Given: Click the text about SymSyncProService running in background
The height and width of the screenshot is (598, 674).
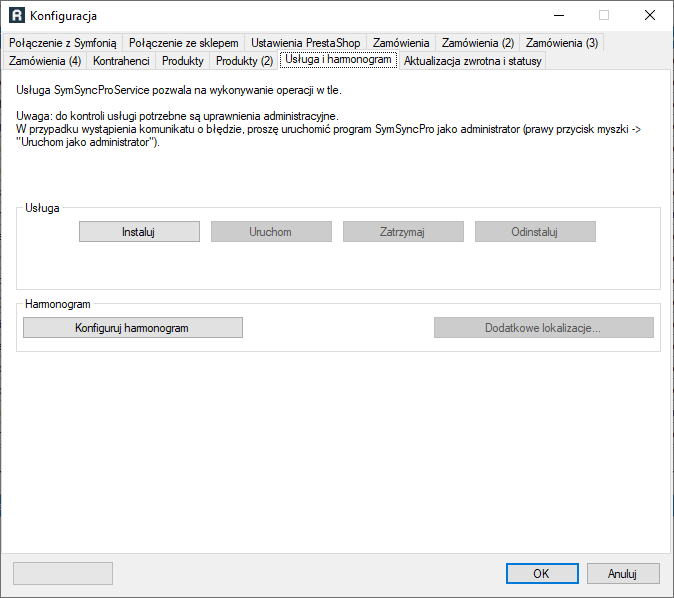Looking at the screenshot, I should [179, 90].
